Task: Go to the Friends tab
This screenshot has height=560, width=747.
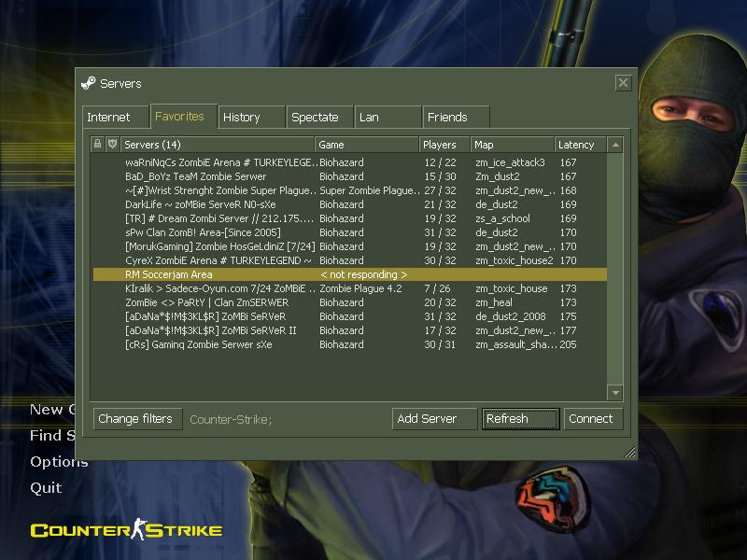Action: [x=456, y=118]
